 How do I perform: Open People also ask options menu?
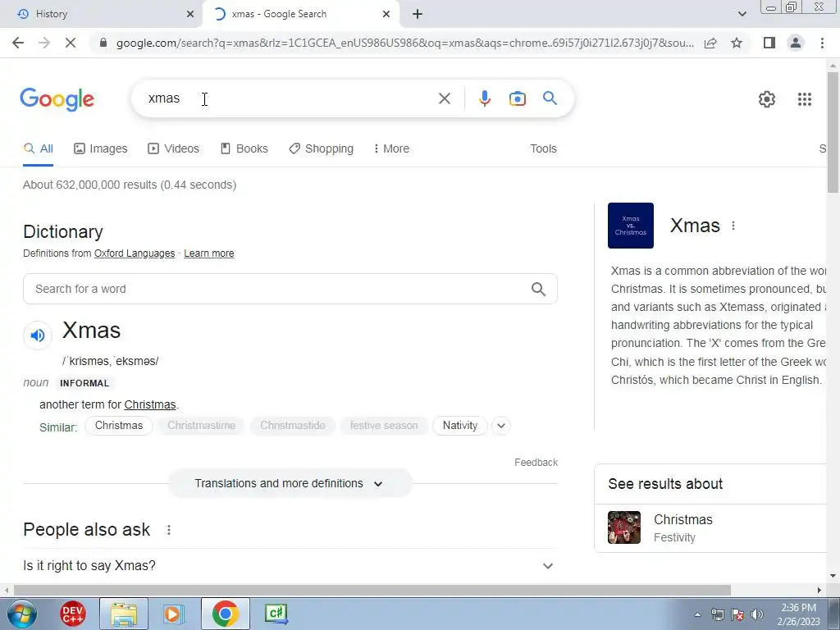pyautogui.click(x=169, y=530)
